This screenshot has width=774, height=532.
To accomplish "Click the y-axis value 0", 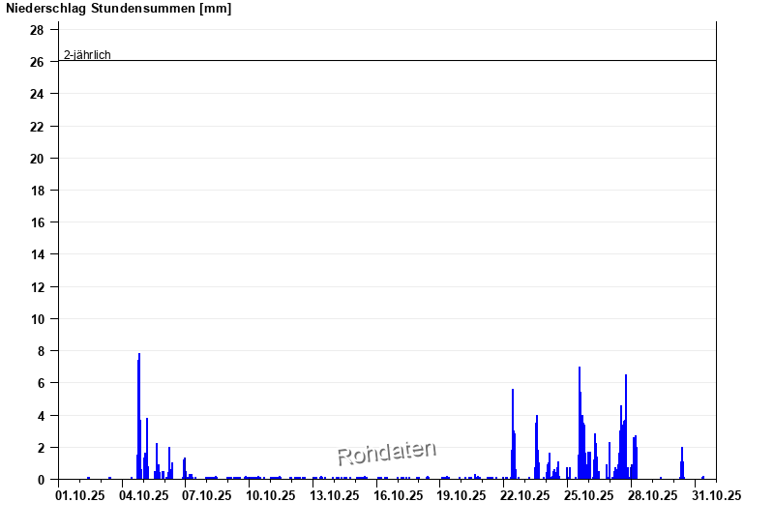I will (41, 480).
